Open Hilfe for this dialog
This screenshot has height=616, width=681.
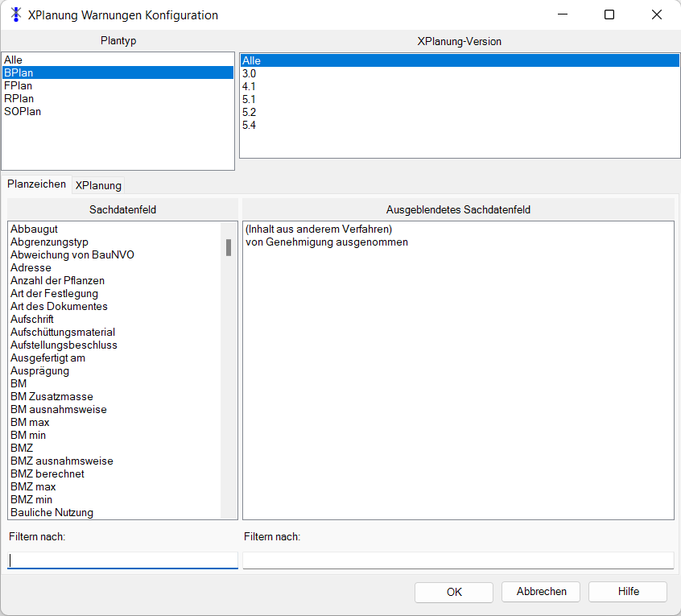click(x=628, y=592)
